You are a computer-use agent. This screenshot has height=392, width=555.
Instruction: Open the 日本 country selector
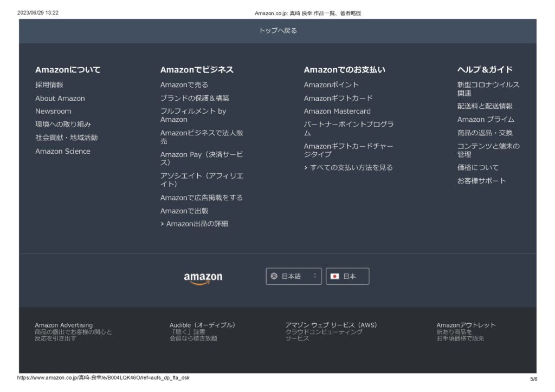tap(347, 276)
